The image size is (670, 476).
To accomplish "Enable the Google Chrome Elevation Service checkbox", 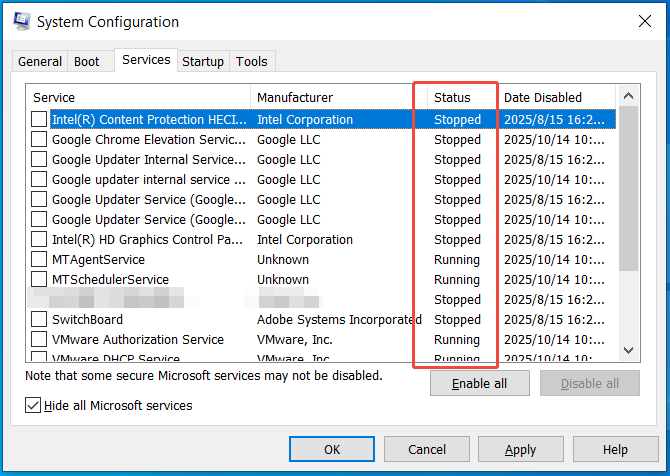I will (39, 139).
